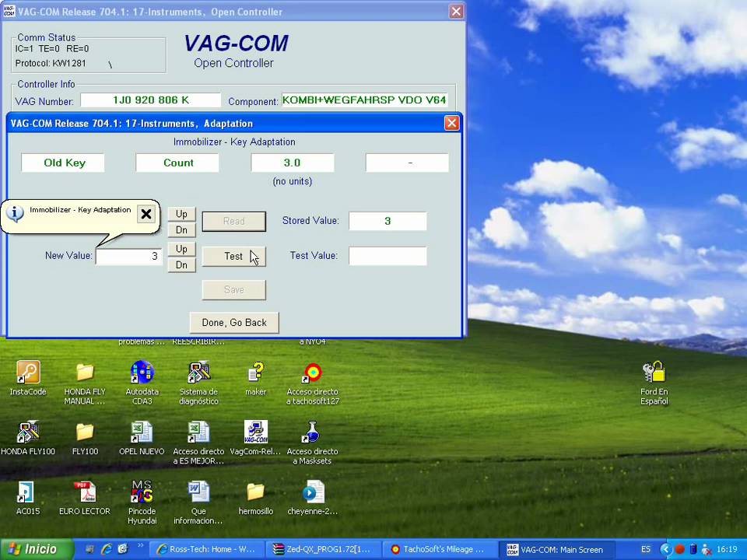Switch to Ross-Tech: Home taskbar window
747x560 pixels.
coord(206,550)
